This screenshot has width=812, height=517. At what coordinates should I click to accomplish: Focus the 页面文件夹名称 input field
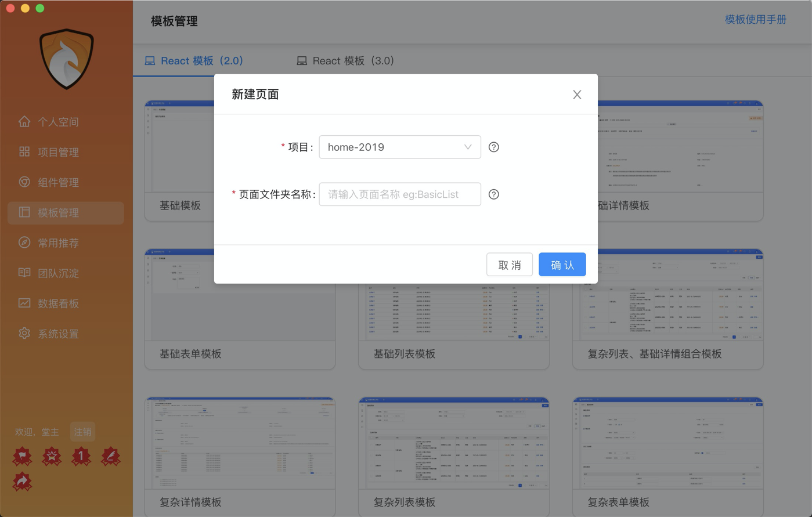[400, 194]
